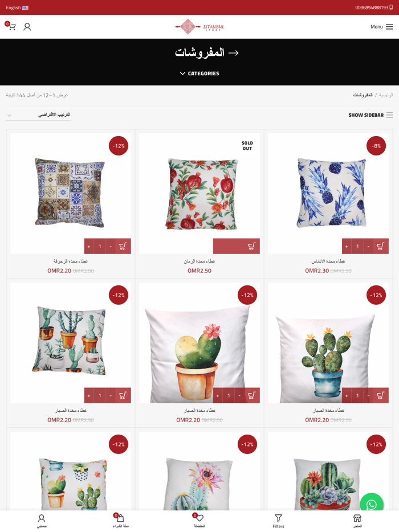Open the Filters funnel icon
This screenshot has height=532, width=399.
coord(278,521)
